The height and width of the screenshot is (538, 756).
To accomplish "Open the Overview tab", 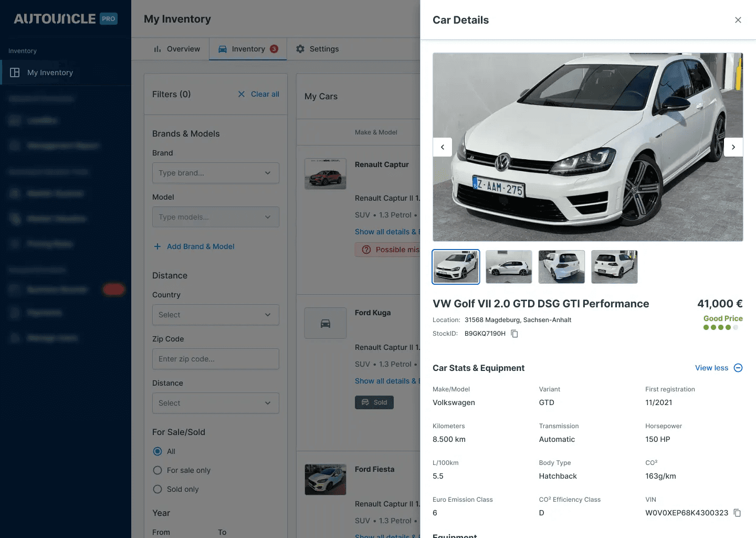I will 176,49.
